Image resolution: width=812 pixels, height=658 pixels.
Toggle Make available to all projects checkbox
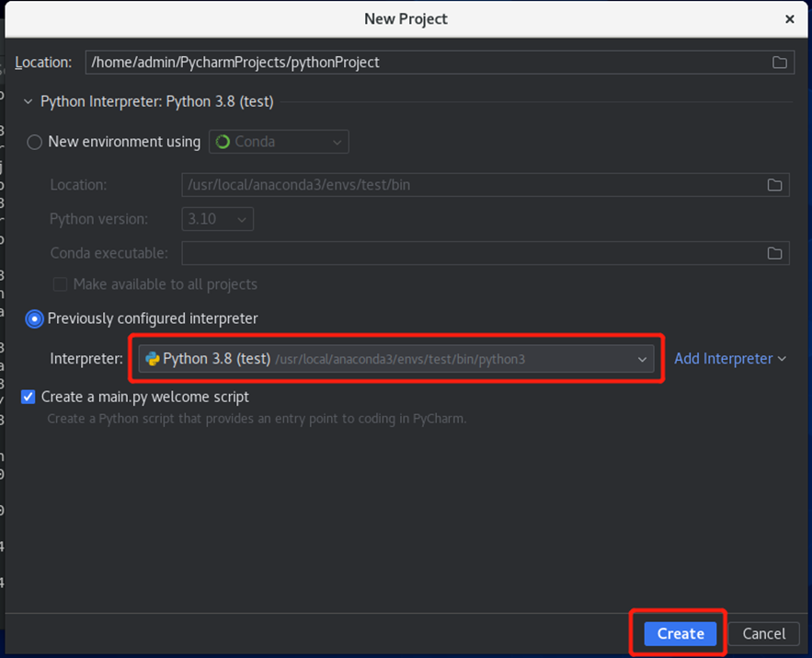[x=60, y=284]
